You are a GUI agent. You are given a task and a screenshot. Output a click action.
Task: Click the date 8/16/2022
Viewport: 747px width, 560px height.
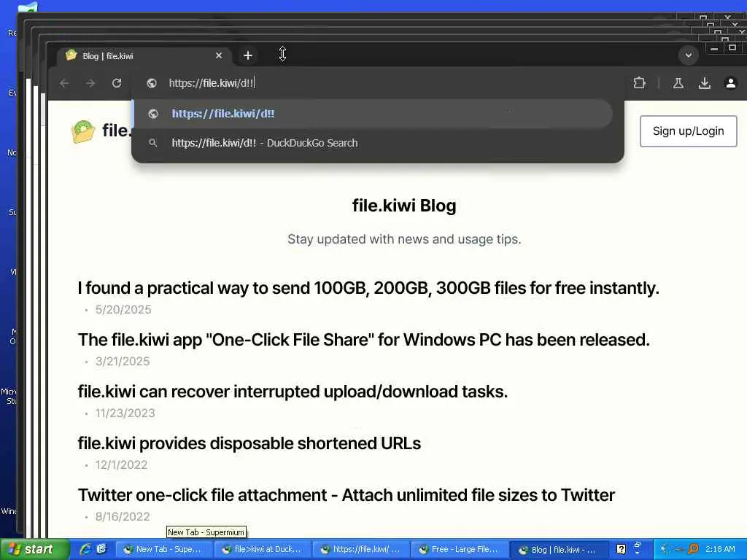123,517
